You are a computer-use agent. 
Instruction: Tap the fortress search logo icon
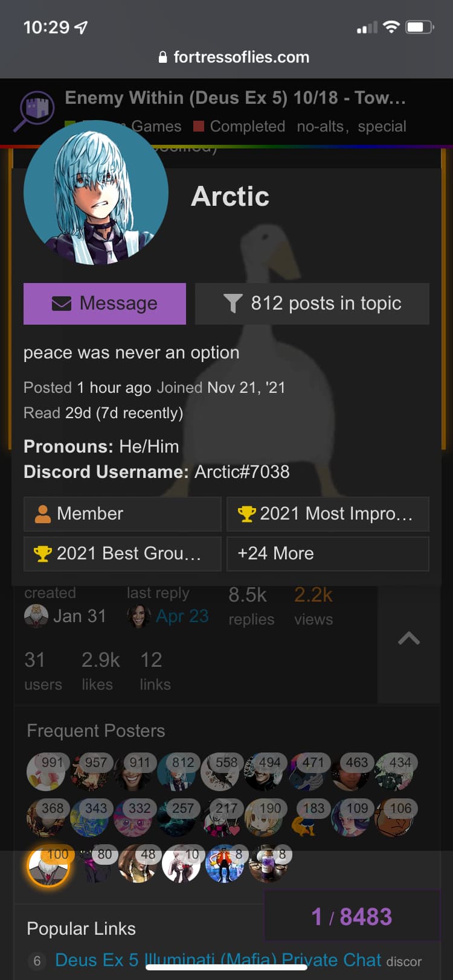34,111
